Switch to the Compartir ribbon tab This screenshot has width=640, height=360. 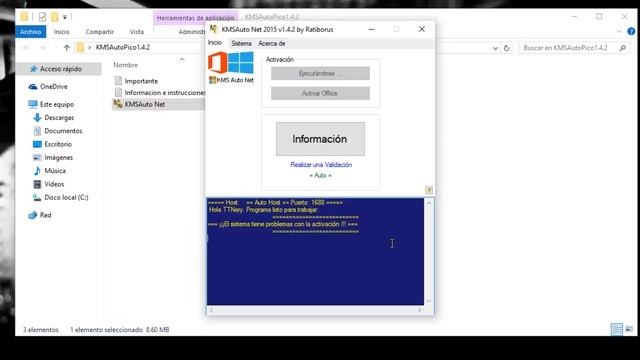click(x=100, y=31)
